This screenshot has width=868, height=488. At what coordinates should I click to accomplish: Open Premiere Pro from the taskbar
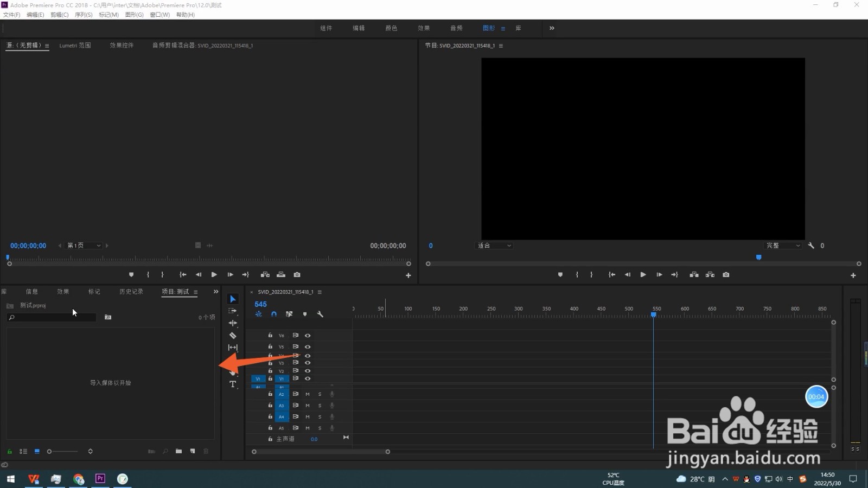tap(100, 479)
